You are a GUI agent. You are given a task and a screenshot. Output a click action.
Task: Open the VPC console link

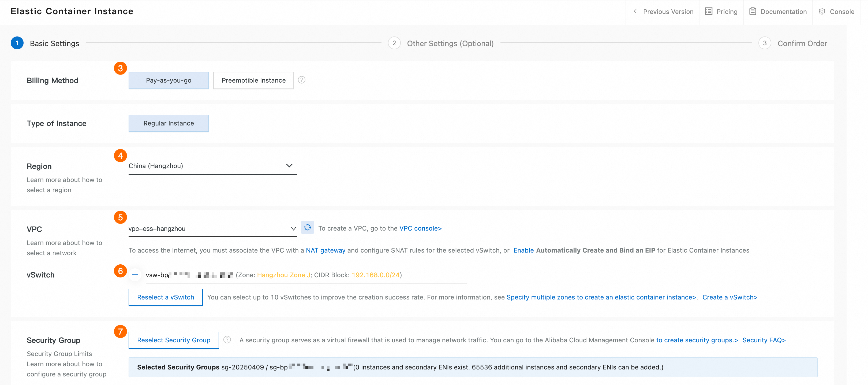[420, 228]
